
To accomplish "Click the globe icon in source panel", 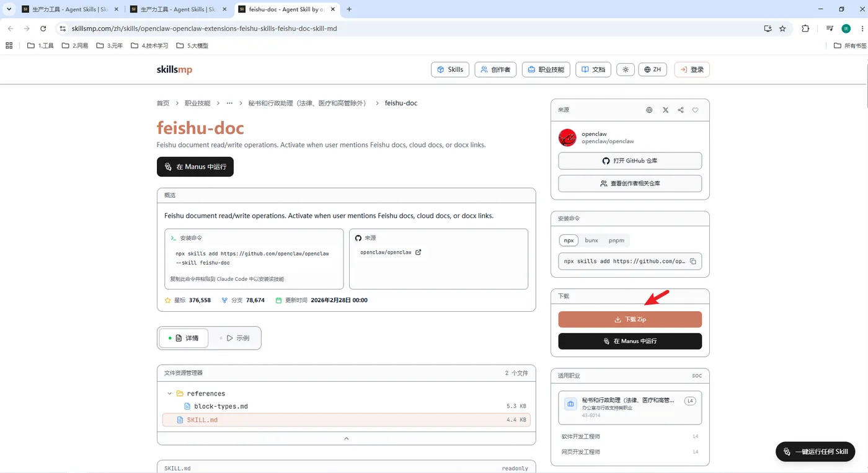I will 649,110.
